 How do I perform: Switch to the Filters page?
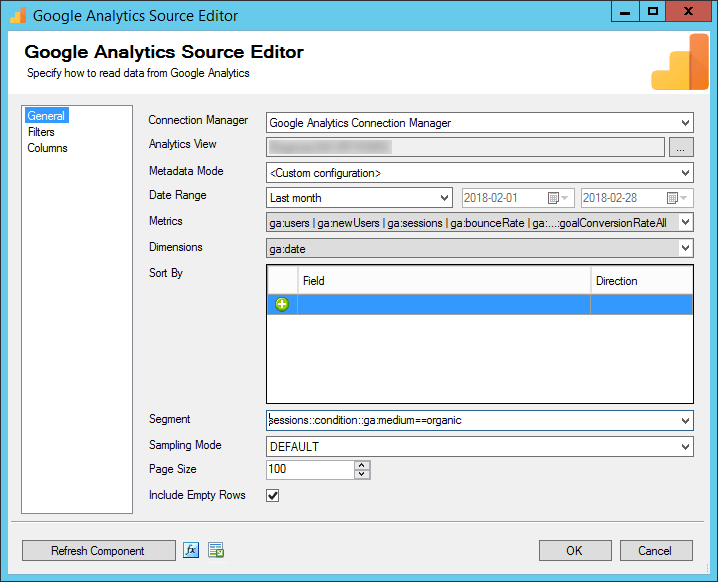click(x=41, y=132)
